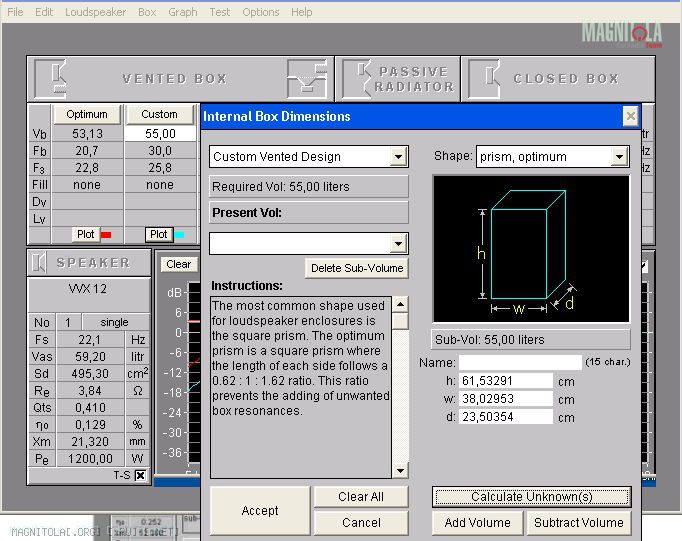Select the Passive Radiator box icon

pyautogui.click(x=358, y=78)
